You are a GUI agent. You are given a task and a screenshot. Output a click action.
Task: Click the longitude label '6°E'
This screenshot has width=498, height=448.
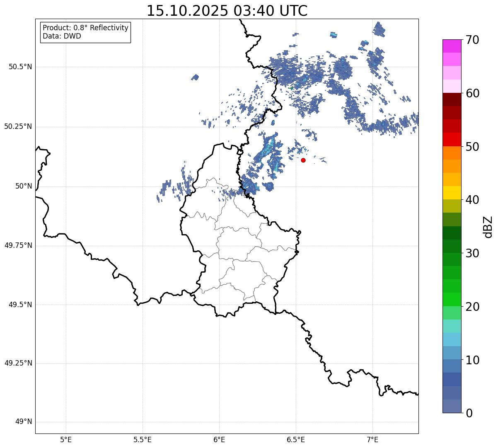point(219,439)
